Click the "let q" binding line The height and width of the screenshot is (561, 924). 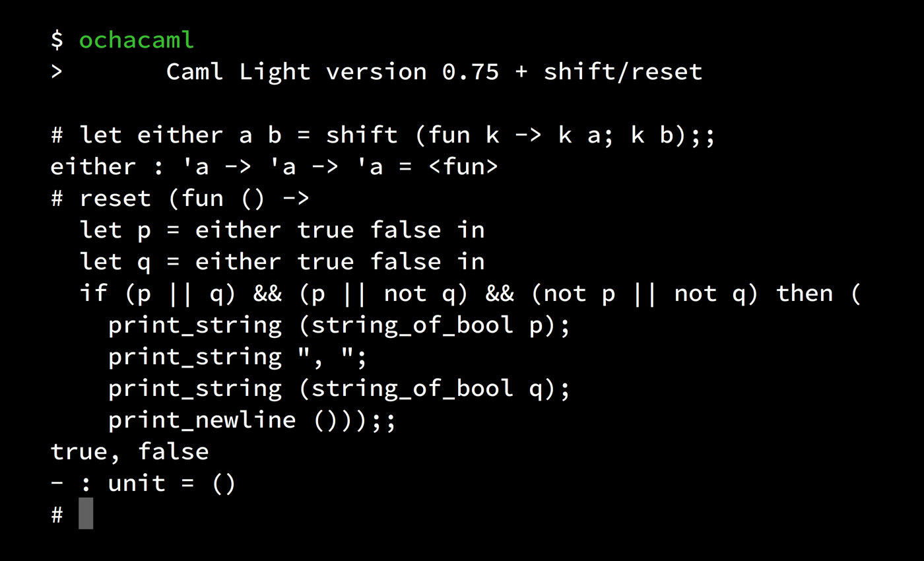pyautogui.click(x=282, y=261)
